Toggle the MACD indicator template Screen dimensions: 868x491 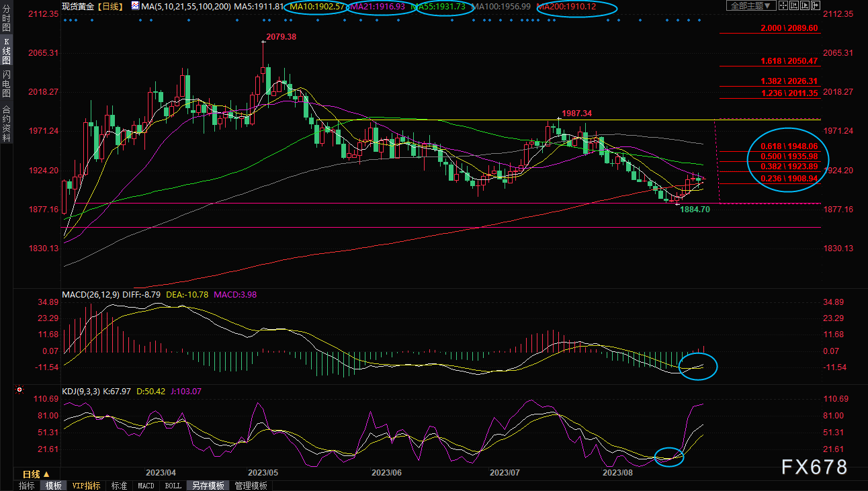(146, 486)
